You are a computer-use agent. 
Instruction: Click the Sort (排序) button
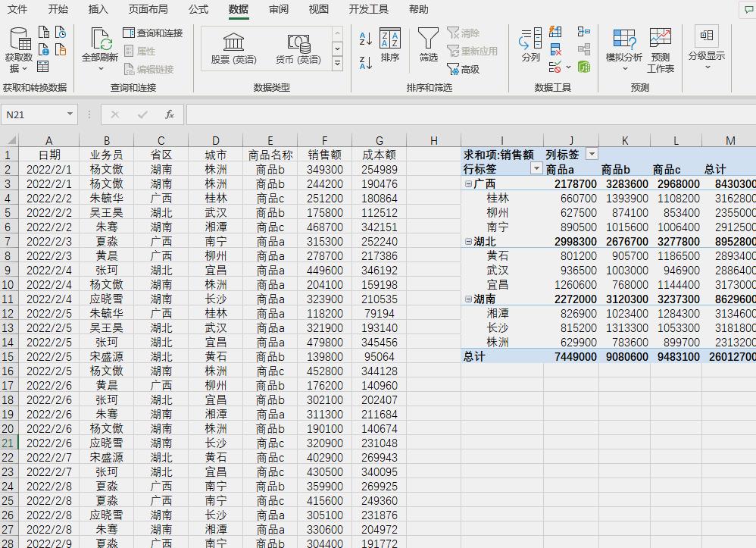[x=390, y=47]
